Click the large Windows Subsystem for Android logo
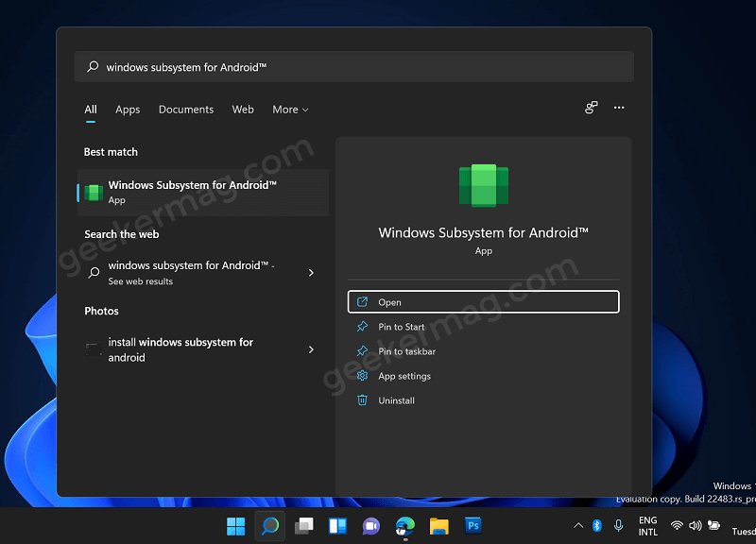This screenshot has height=544, width=756. point(484,185)
